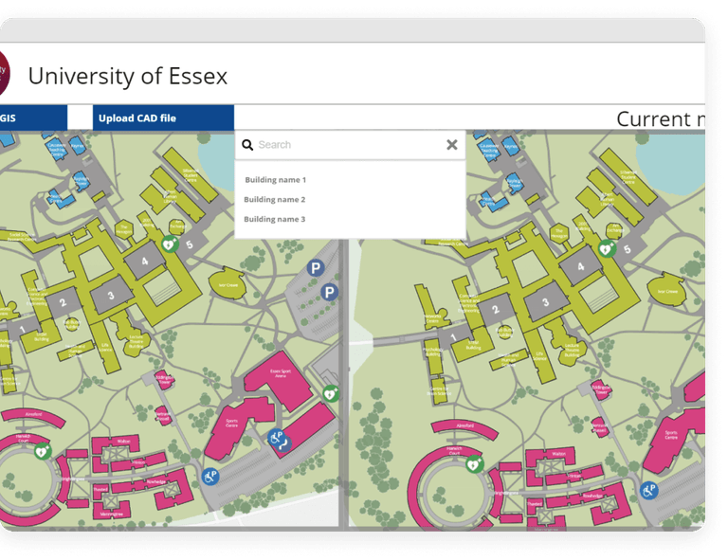
Task: Focus the Search input field
Action: click(x=349, y=145)
